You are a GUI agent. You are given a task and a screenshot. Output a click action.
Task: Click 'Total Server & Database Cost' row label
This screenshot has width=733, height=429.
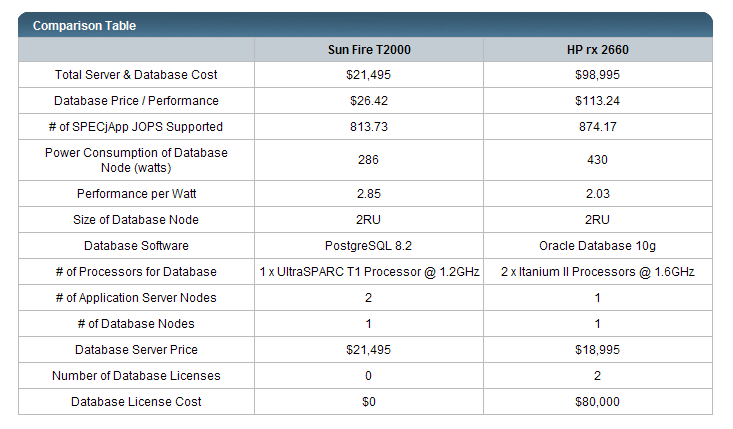pyautogui.click(x=136, y=75)
